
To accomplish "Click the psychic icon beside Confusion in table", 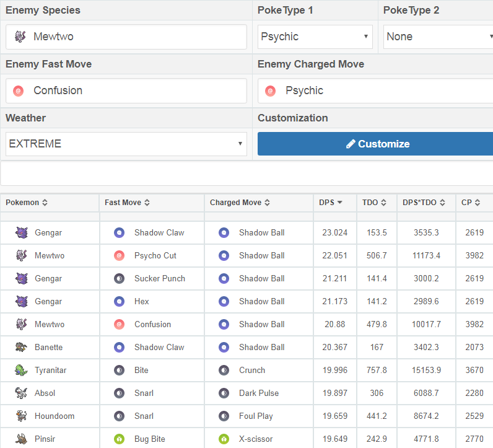I will pos(119,324).
